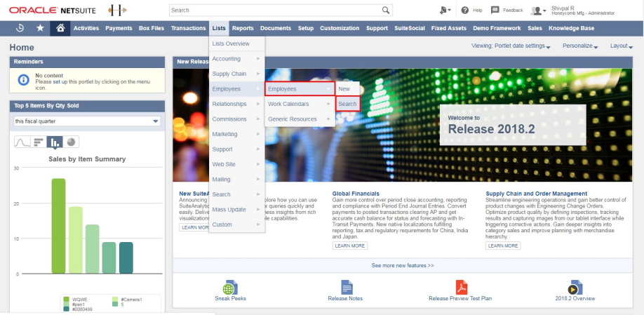Screen dimensions: 644x315
Task: Open the Create New icon menu
Action: (x=445, y=11)
